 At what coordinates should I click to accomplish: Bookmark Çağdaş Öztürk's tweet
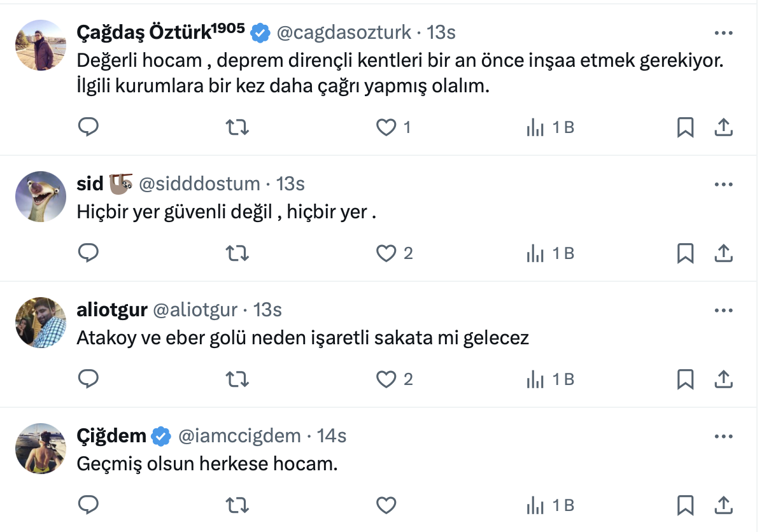click(x=685, y=128)
